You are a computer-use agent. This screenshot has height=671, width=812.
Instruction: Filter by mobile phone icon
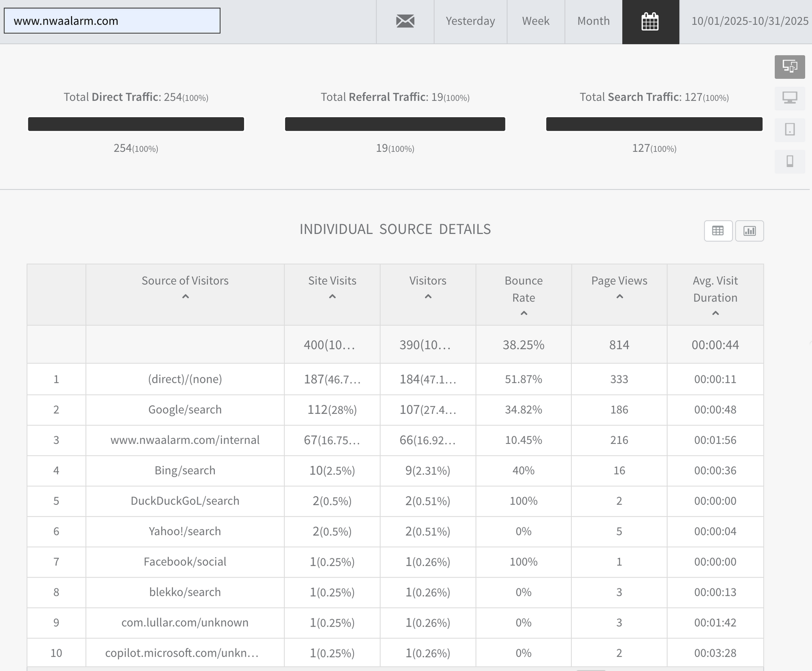pos(789,161)
